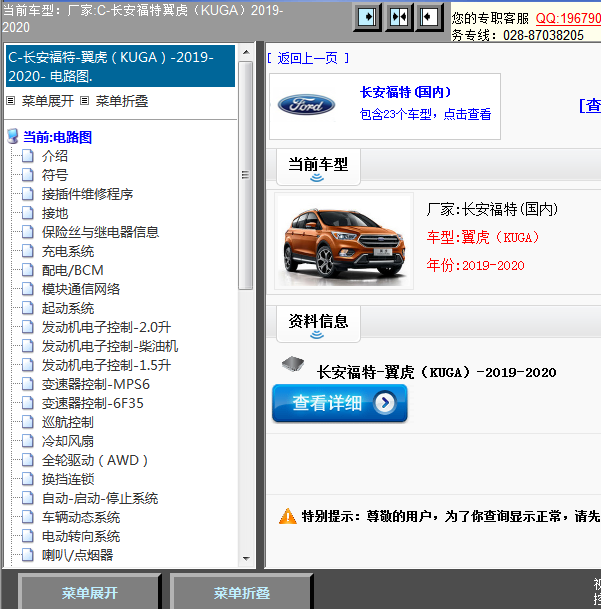601x609 pixels.
Task: Open 模块通信网络 in the tree
Action: click(x=81, y=289)
